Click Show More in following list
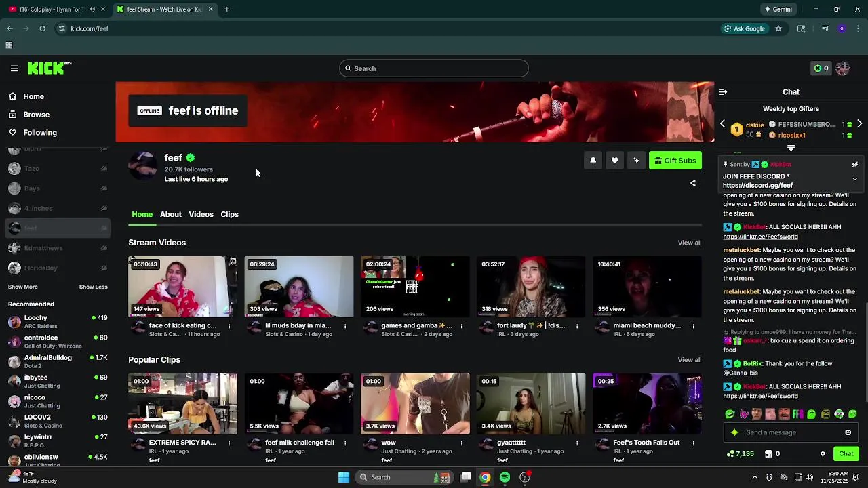868x488 pixels. pos(23,287)
